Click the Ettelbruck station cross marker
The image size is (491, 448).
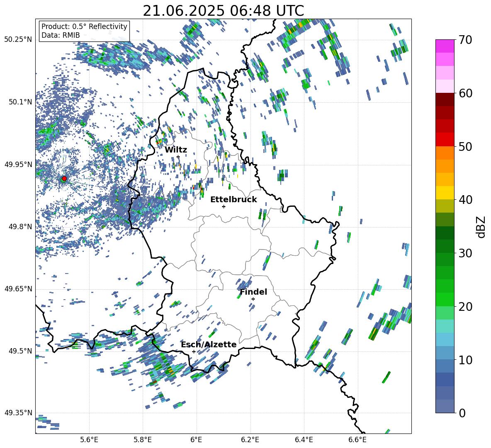pyautogui.click(x=224, y=206)
